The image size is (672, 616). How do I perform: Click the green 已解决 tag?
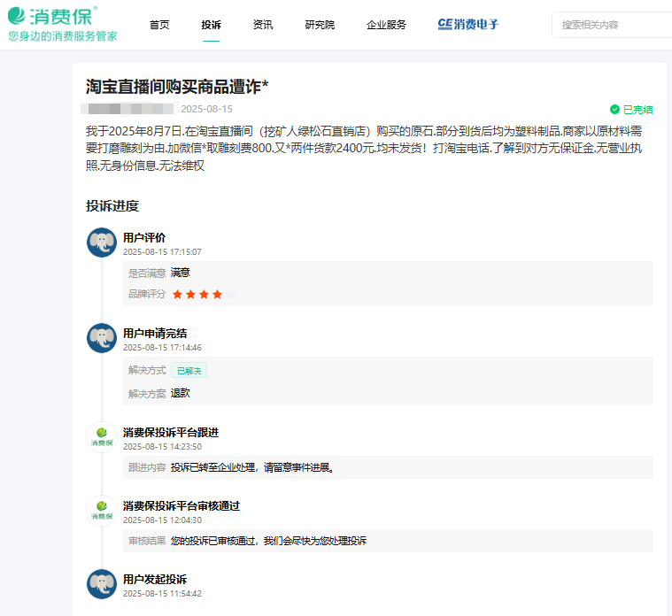point(189,370)
